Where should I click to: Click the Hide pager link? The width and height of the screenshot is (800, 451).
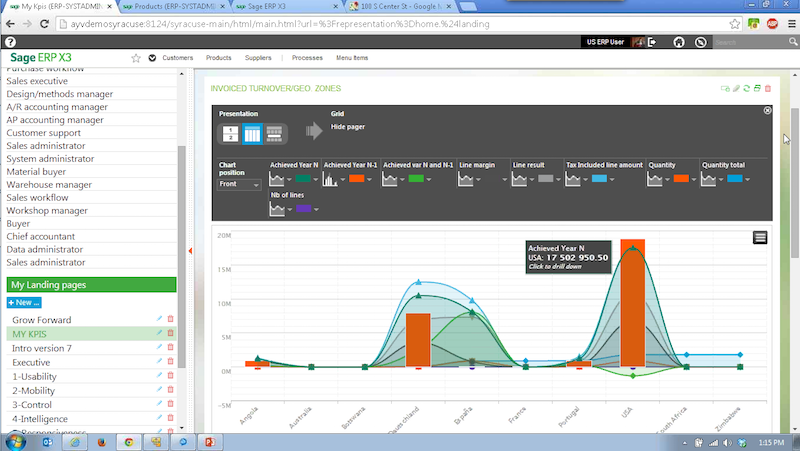pos(348,127)
